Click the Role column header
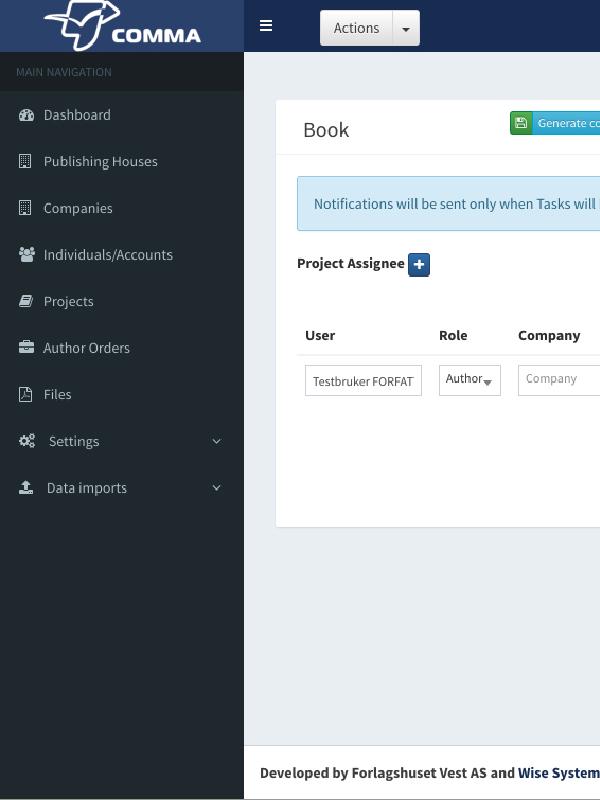The height and width of the screenshot is (800, 600). (453, 335)
